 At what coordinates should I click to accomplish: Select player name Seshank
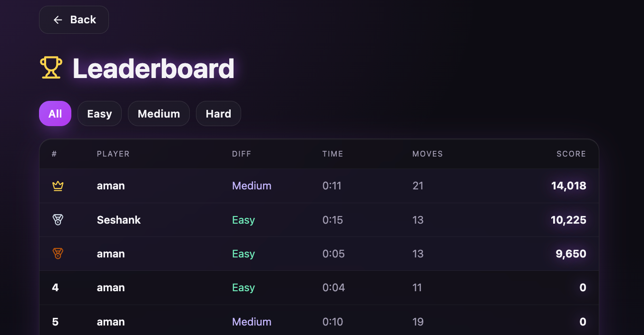tap(119, 220)
